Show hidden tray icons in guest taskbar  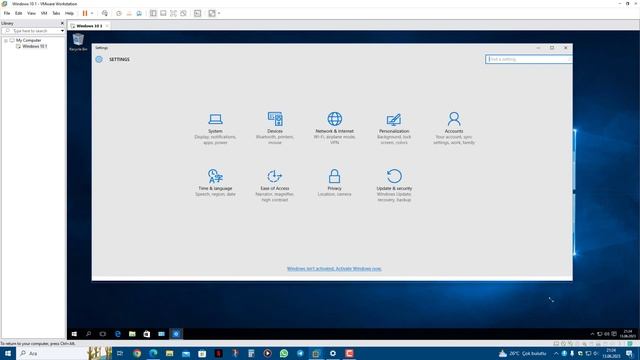pos(592,334)
